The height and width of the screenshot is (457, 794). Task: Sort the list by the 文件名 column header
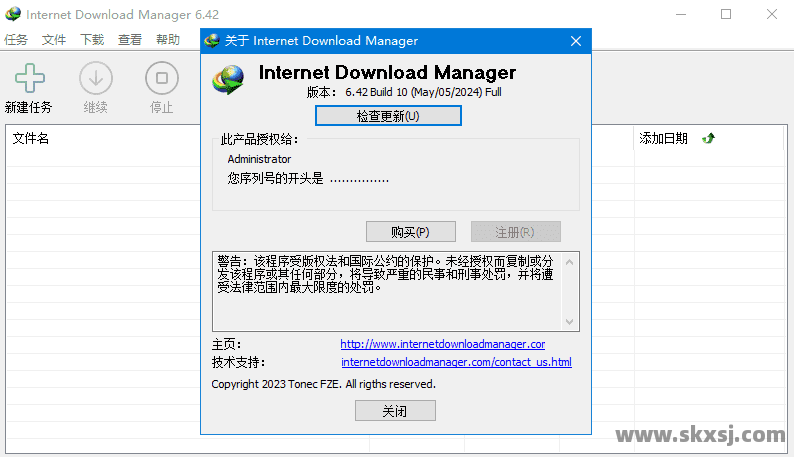pyautogui.click(x=31, y=139)
